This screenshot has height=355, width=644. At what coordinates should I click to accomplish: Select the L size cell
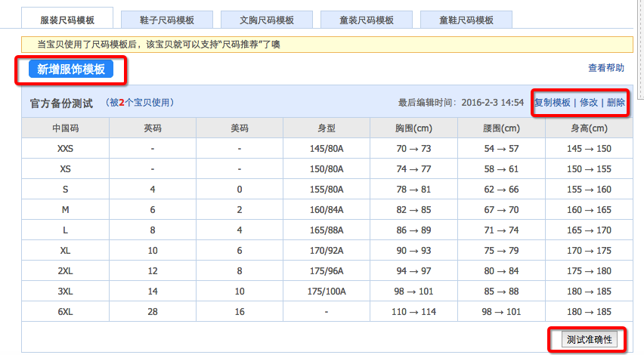[65, 230]
